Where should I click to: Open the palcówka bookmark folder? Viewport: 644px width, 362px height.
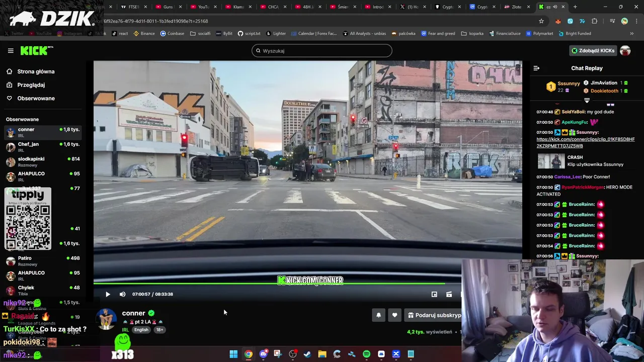pyautogui.click(x=403, y=34)
